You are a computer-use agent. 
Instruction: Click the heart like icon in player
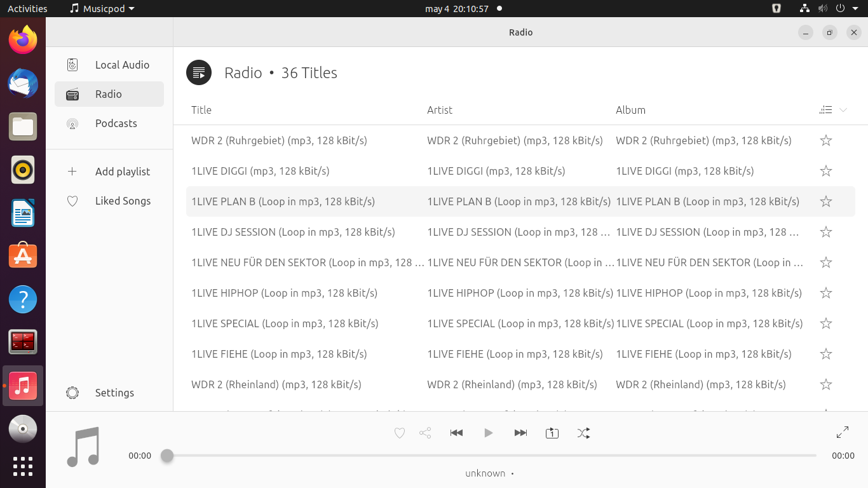tap(400, 433)
